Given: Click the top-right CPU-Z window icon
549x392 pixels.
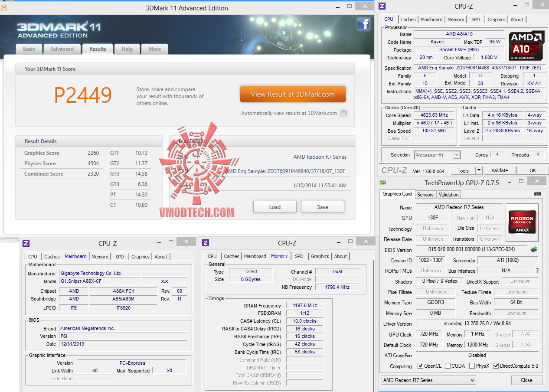Looking at the screenshot, I should 382,6.
